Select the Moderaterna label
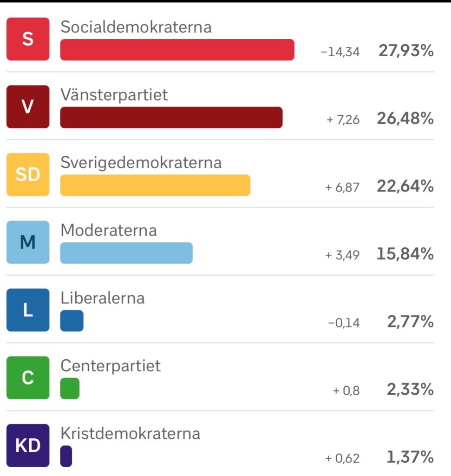 click(x=109, y=231)
